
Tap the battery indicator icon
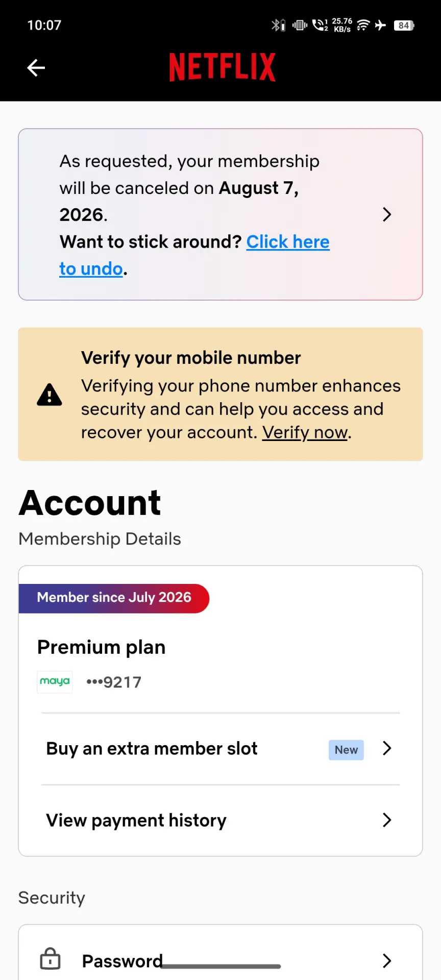[404, 25]
